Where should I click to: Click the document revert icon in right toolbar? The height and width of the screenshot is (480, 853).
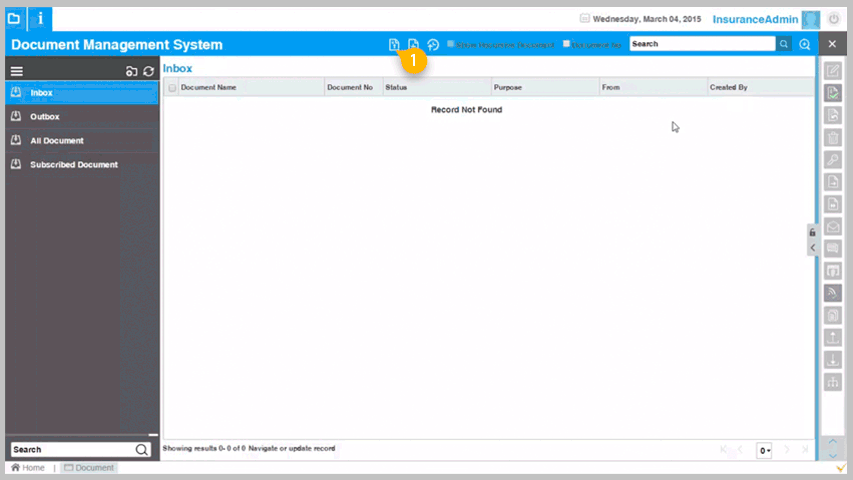pyautogui.click(x=833, y=115)
